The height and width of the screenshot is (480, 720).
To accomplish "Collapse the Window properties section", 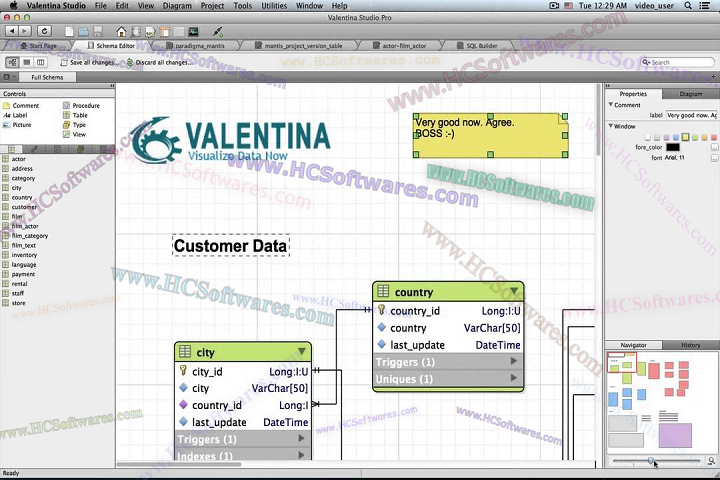I will (x=611, y=125).
